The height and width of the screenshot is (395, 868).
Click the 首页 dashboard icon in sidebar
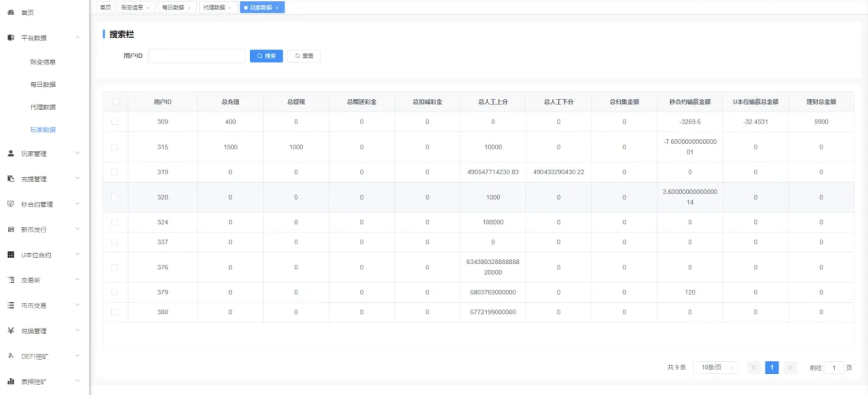pos(11,13)
